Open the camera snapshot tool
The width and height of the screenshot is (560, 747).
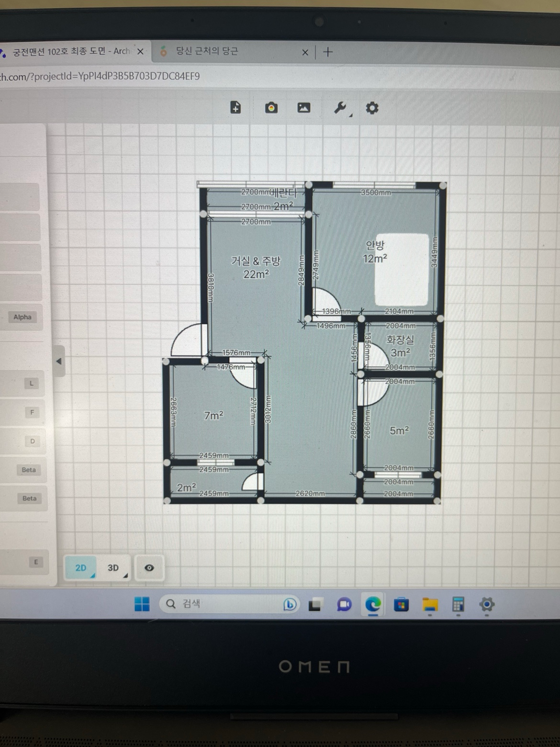click(x=271, y=108)
